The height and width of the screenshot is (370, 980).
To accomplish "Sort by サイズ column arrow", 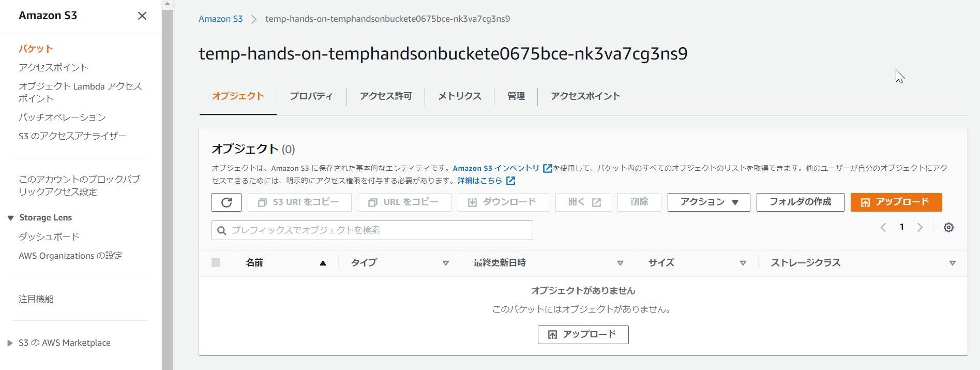I will click(743, 263).
